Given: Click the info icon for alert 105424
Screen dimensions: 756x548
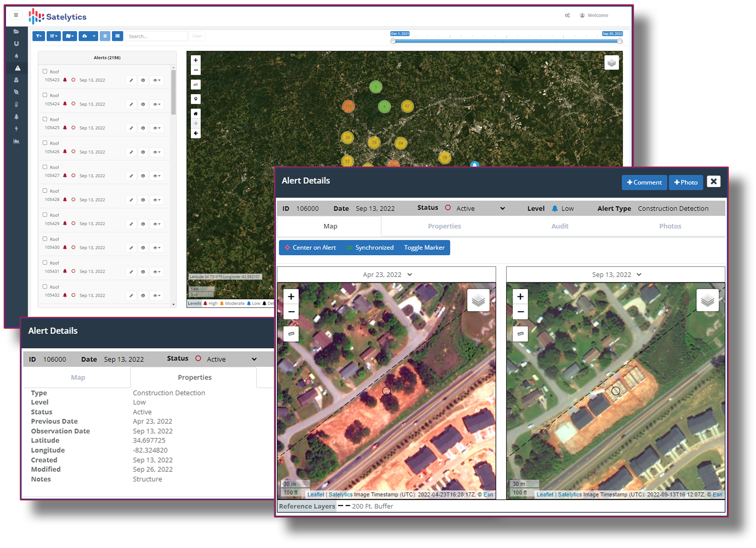Looking at the screenshot, I should pyautogui.click(x=143, y=104).
